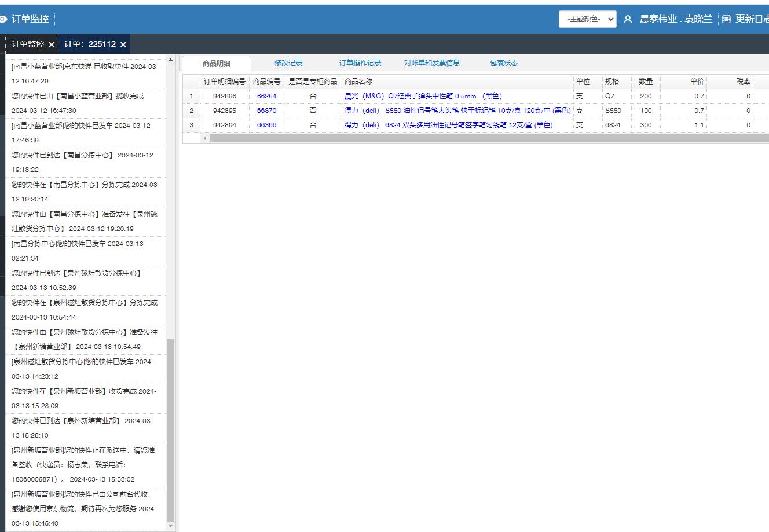
Task: Switch to the 修改记录 tab
Action: pyautogui.click(x=288, y=63)
